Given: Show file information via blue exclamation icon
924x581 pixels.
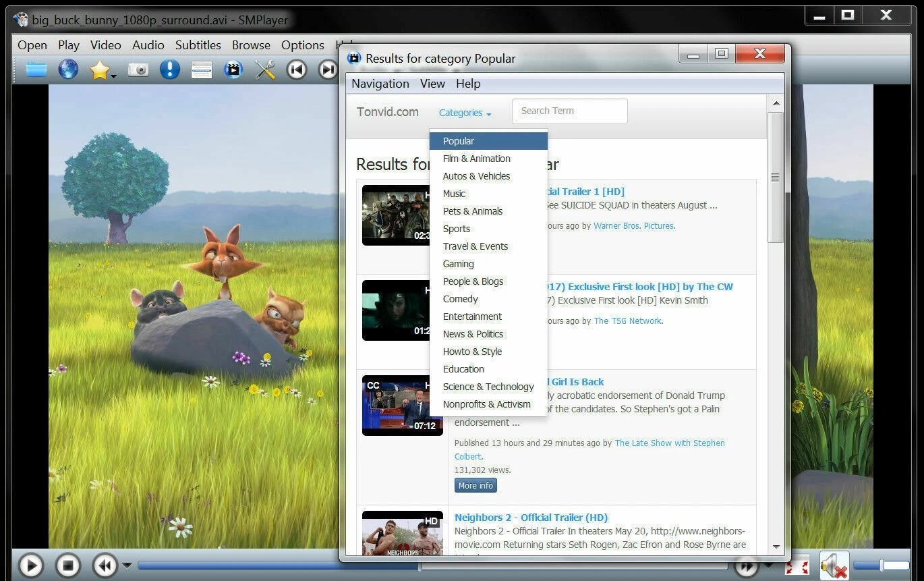Looking at the screenshot, I should 169,70.
